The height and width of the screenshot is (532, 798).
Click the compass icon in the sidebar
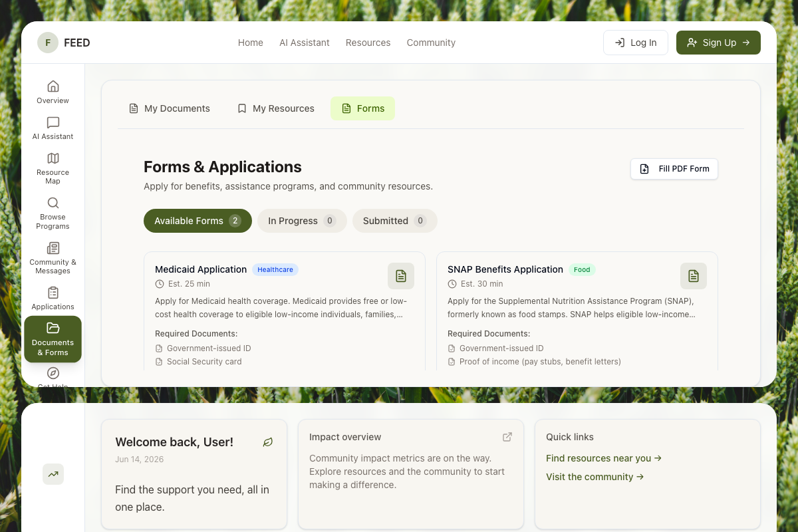[53, 373]
